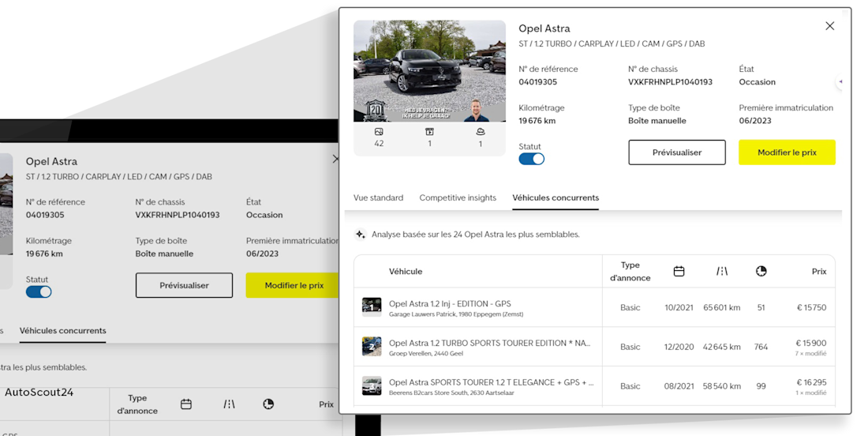Screen dimensions: 868x436
Task: Click price € 15 900
Action: [811, 344]
